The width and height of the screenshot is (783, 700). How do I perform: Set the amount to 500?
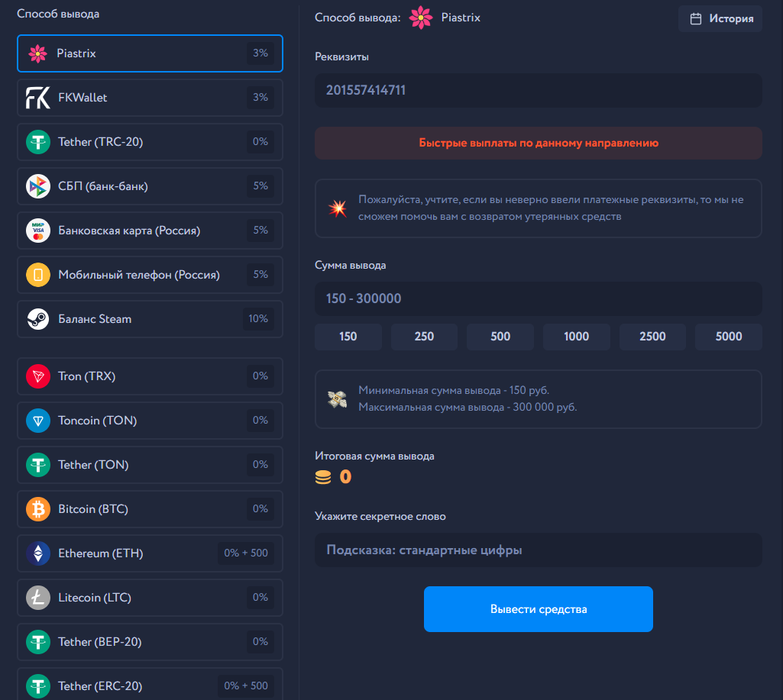pos(500,337)
